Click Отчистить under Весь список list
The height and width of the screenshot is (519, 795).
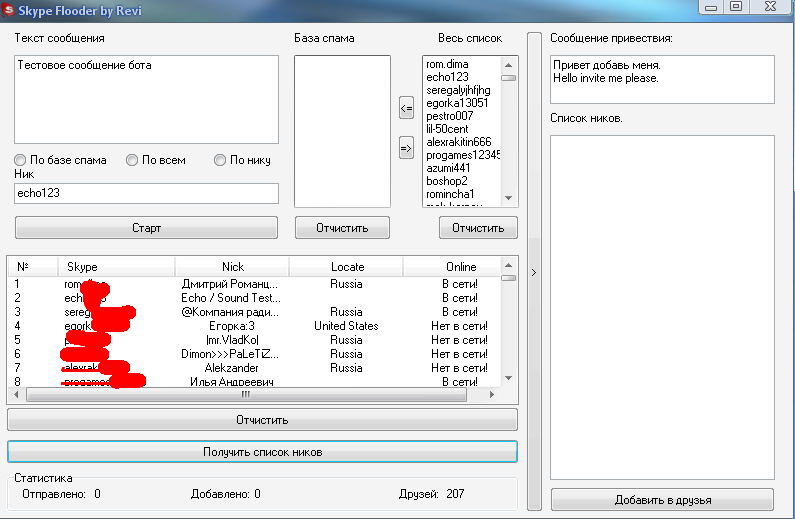pyautogui.click(x=478, y=228)
